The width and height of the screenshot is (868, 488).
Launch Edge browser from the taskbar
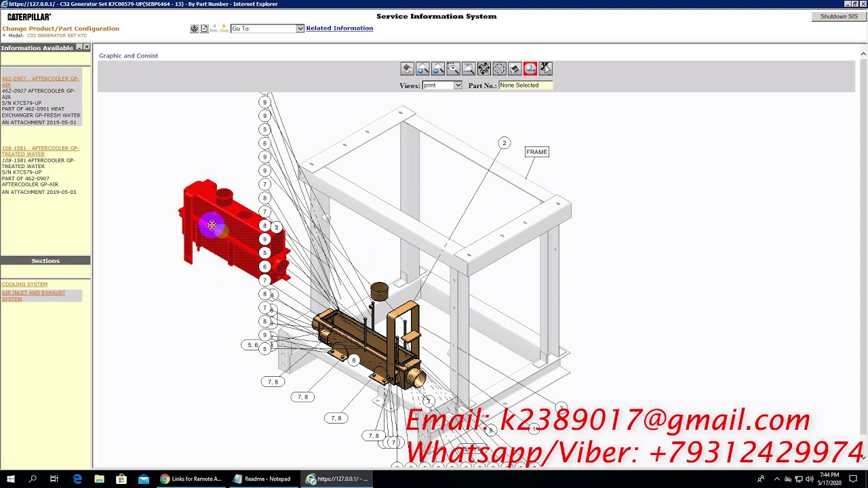coord(77,479)
